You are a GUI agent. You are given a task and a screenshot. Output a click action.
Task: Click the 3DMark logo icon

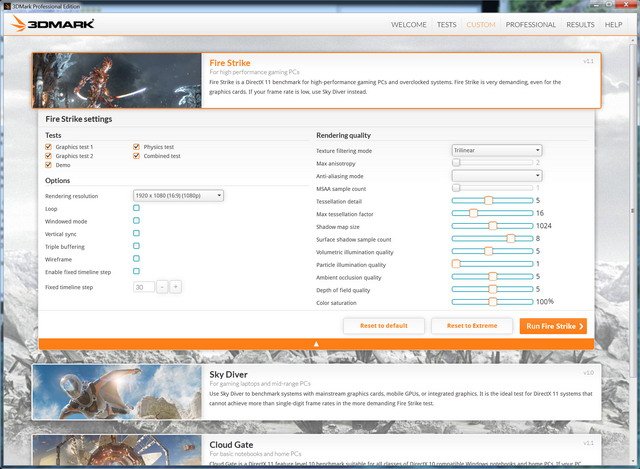pos(18,24)
